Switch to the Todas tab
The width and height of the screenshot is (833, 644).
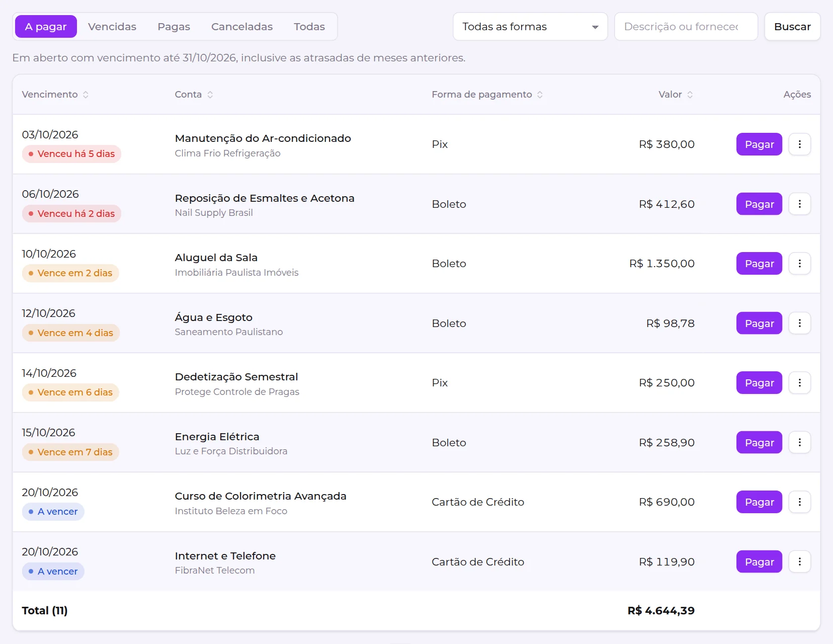point(309,27)
